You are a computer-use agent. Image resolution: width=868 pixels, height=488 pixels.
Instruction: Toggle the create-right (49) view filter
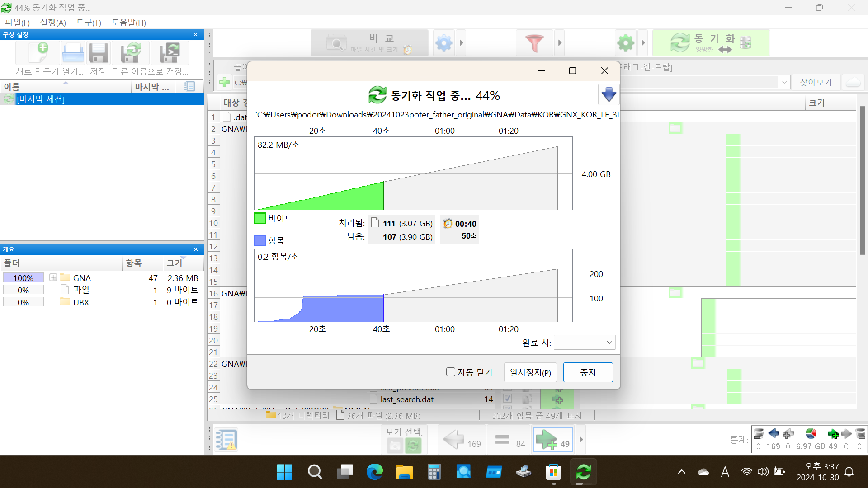552,440
